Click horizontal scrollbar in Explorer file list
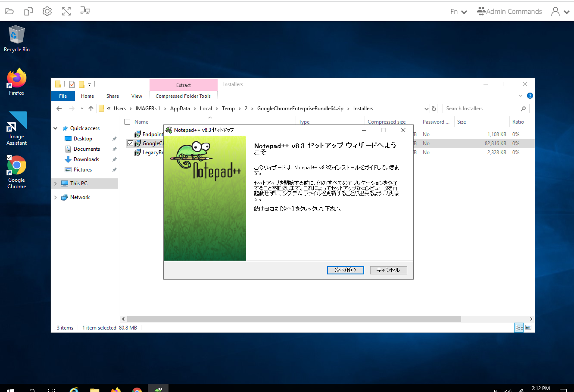This screenshot has width=574, height=392. [293, 319]
